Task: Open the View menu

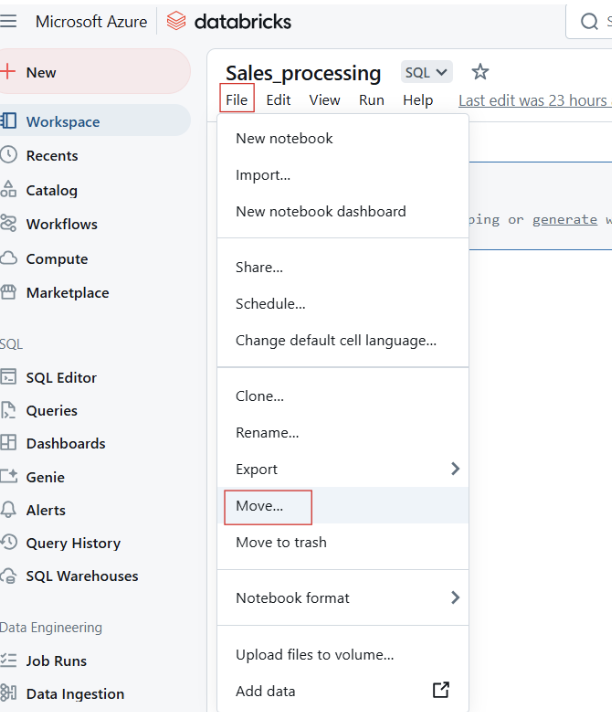Action: click(x=325, y=100)
